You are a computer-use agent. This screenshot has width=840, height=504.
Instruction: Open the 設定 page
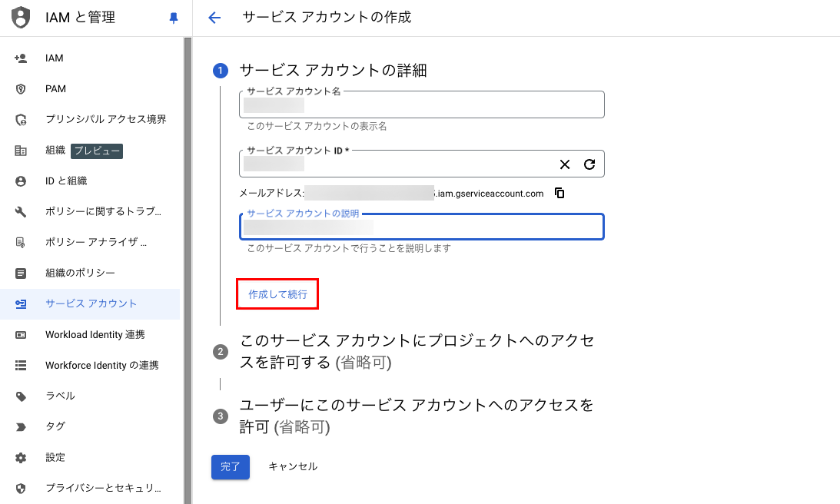(55, 457)
